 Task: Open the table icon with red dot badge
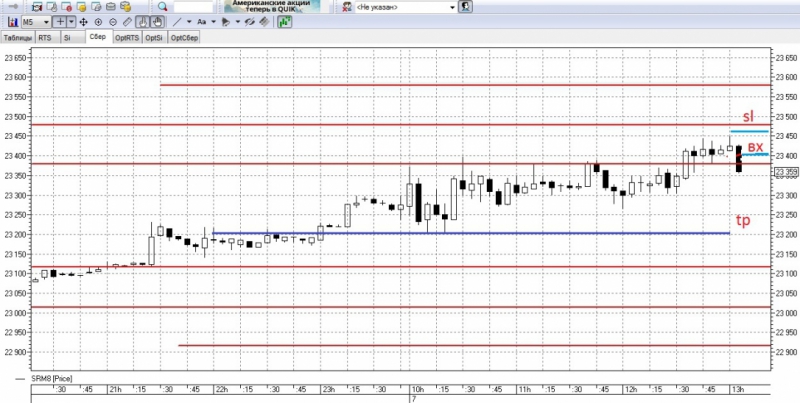pyautogui.click(x=66, y=7)
